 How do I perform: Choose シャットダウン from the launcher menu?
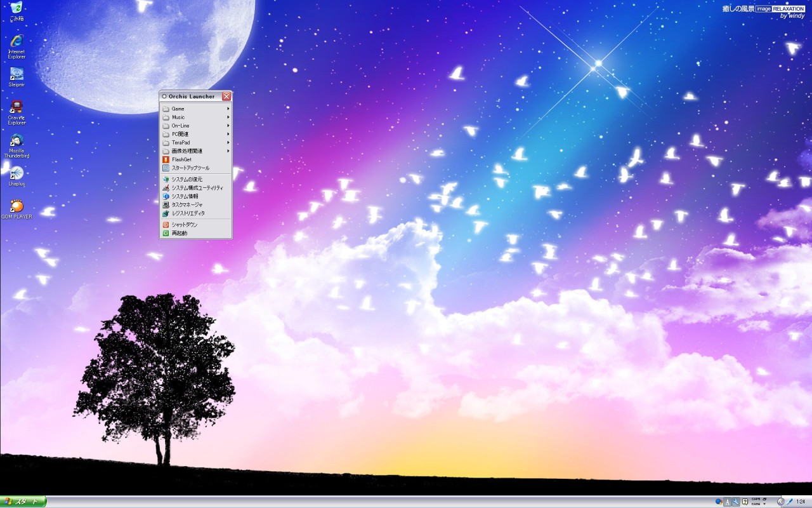point(195,225)
